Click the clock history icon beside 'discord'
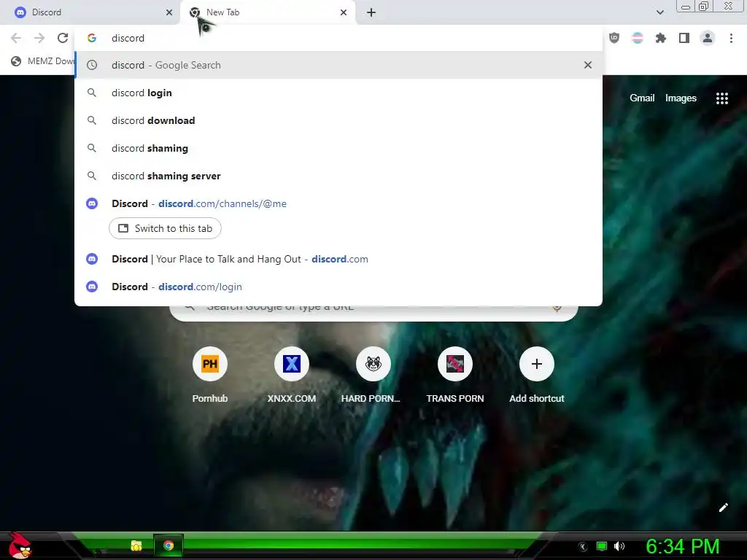This screenshot has width=747, height=560. (x=92, y=65)
